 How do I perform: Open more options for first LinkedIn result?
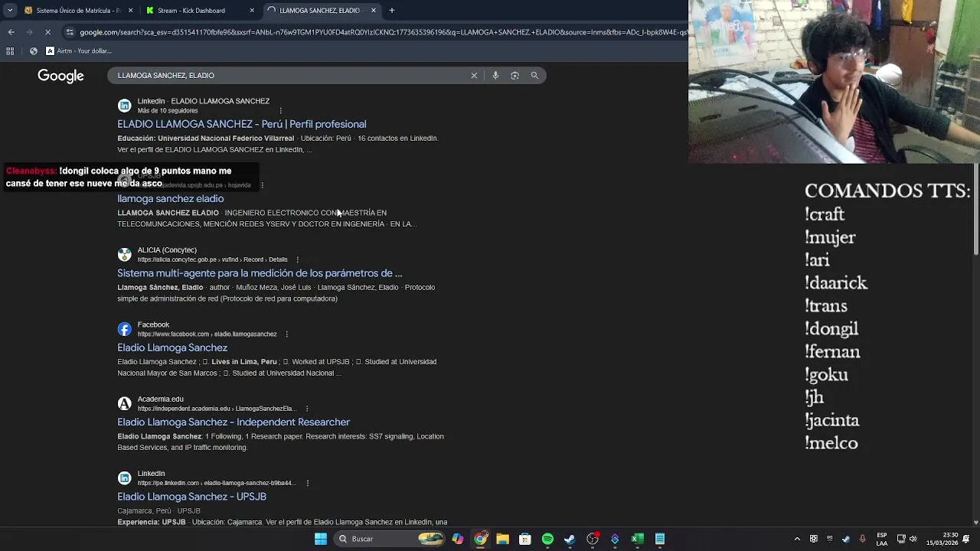coord(280,111)
